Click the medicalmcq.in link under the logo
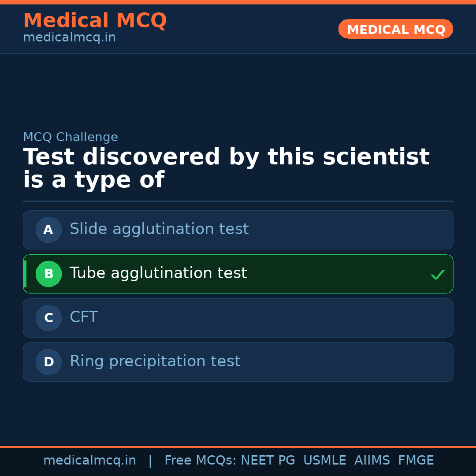476x476 pixels. (69, 37)
